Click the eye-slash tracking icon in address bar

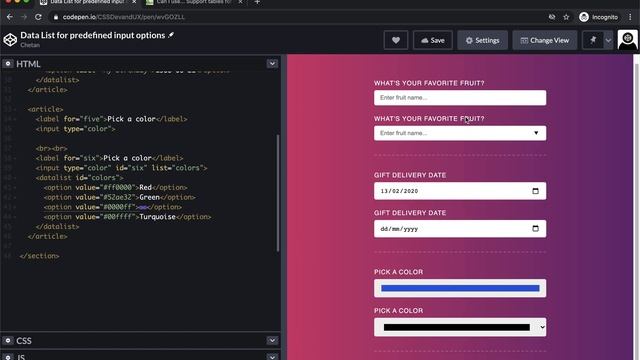point(552,17)
